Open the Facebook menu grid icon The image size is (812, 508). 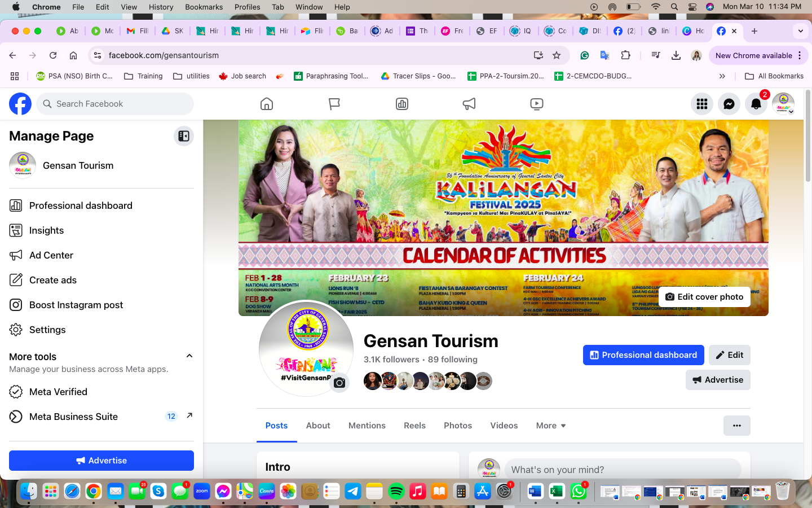pos(702,104)
